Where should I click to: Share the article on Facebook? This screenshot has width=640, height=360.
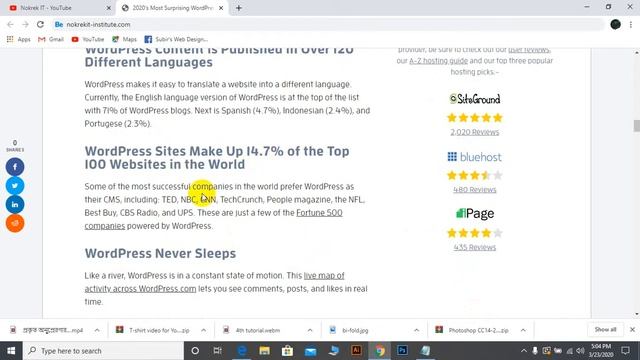[x=15, y=167]
